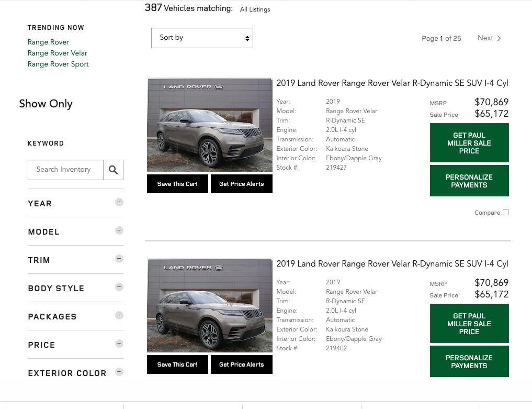Screen dimensions: 532x409
Task: Click stock number 219402 text
Action: point(336,348)
